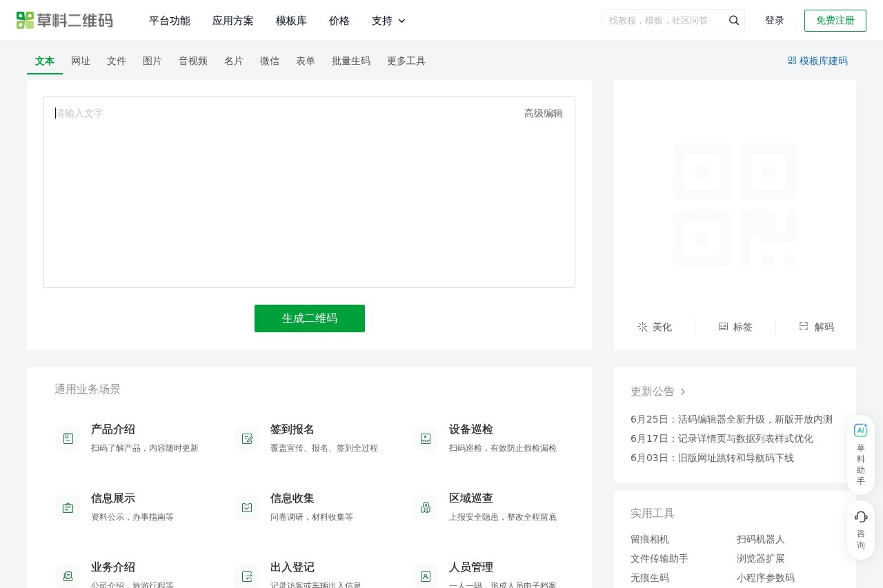
Task: Switch to the 文件 tab
Action: 117,61
